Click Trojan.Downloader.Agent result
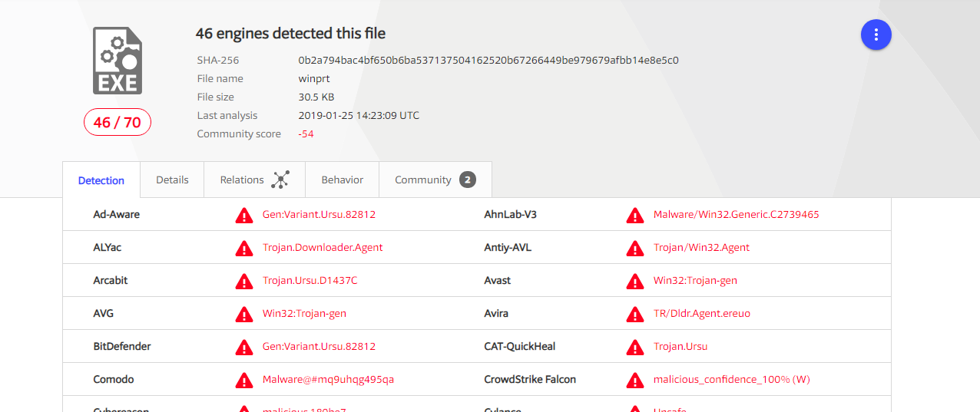980x412 pixels. [323, 248]
